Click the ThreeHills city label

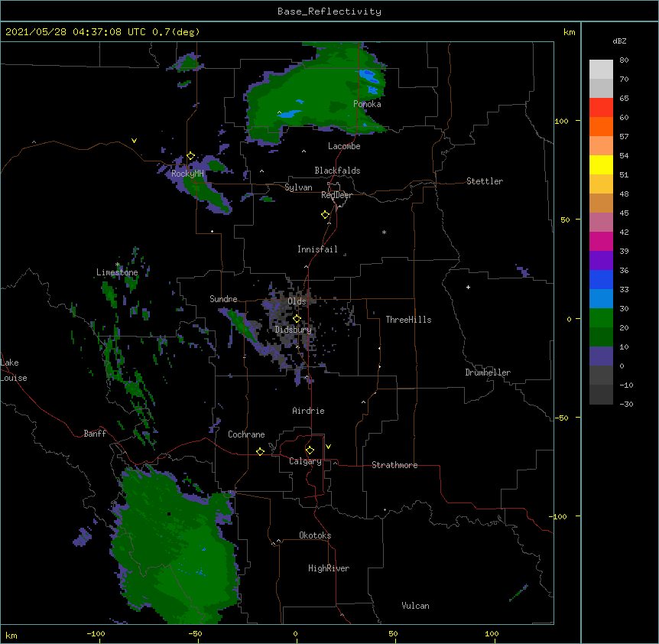[408, 320]
